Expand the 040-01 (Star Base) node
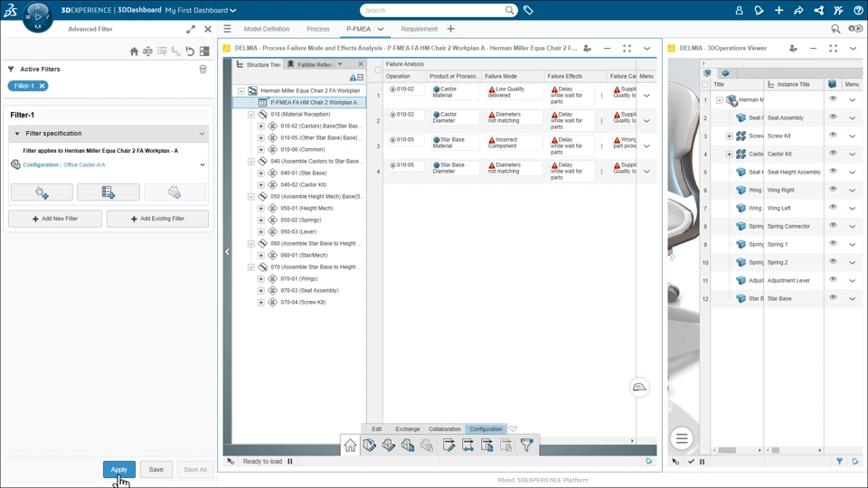The height and width of the screenshot is (488, 868). point(260,174)
